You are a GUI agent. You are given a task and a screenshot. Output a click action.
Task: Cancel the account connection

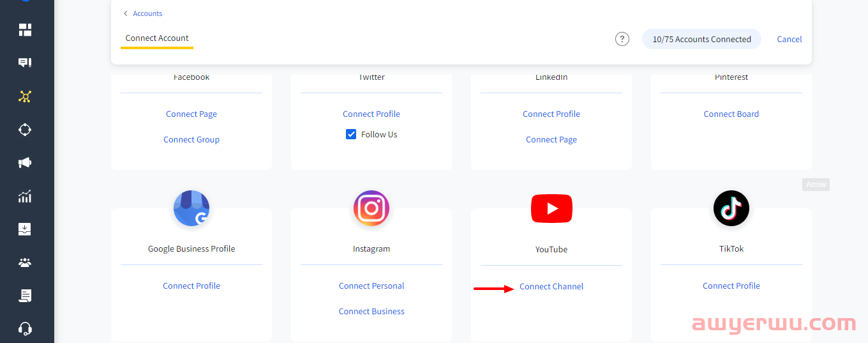click(x=789, y=39)
